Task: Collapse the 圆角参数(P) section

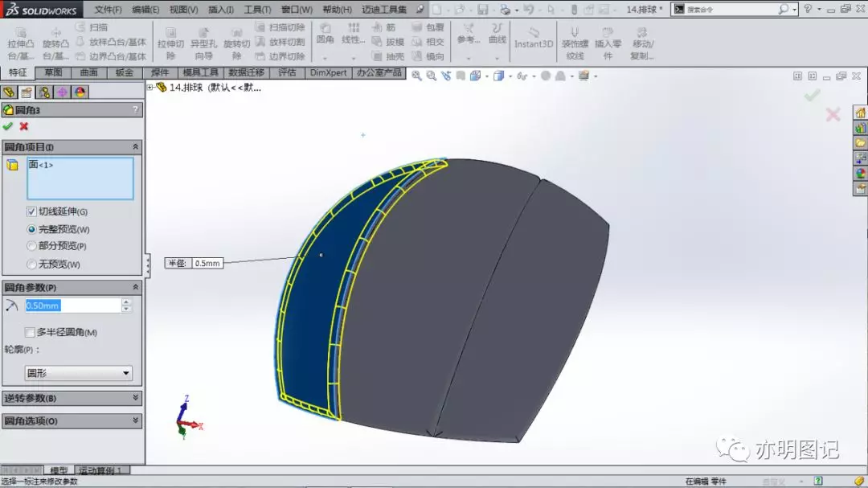Action: [136, 287]
